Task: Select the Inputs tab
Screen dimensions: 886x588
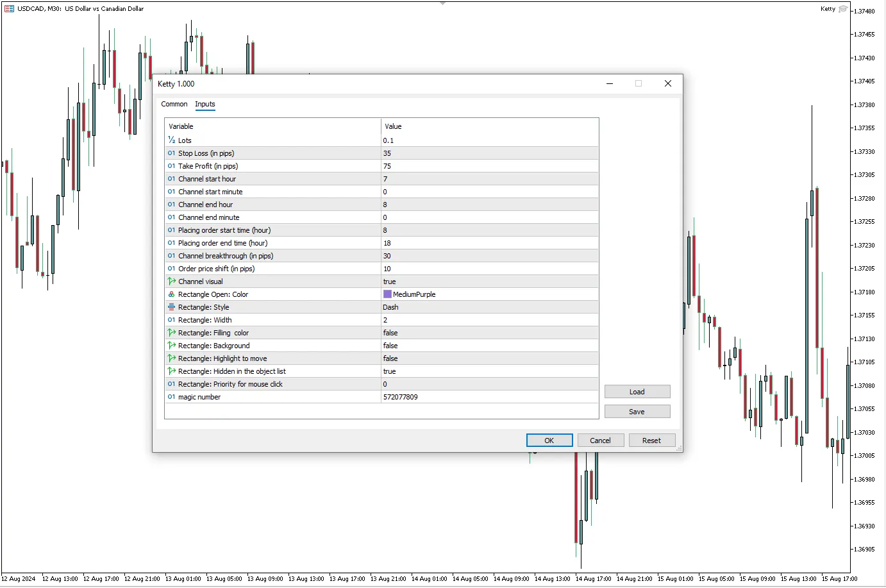Action: [x=205, y=104]
